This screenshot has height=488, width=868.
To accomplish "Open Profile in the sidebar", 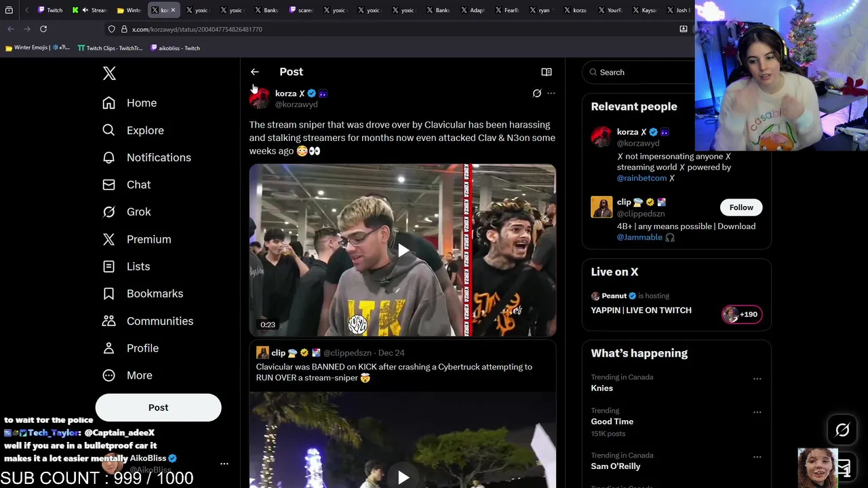I will click(x=131, y=348).
